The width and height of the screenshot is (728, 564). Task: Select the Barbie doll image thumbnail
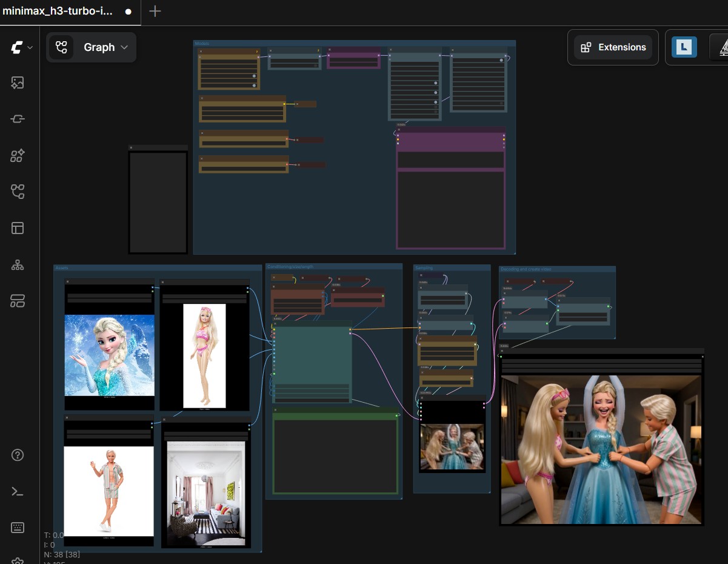[204, 356]
